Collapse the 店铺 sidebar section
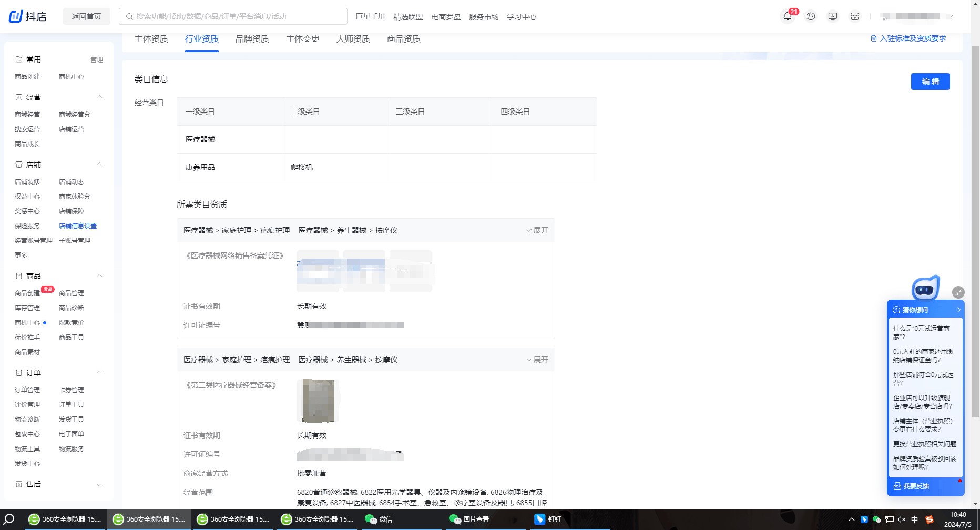 pyautogui.click(x=99, y=164)
